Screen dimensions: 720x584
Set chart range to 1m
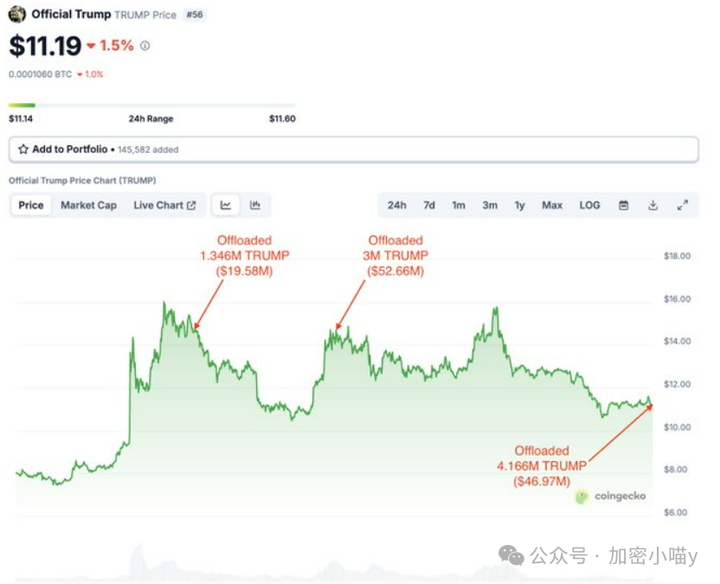tap(458, 205)
